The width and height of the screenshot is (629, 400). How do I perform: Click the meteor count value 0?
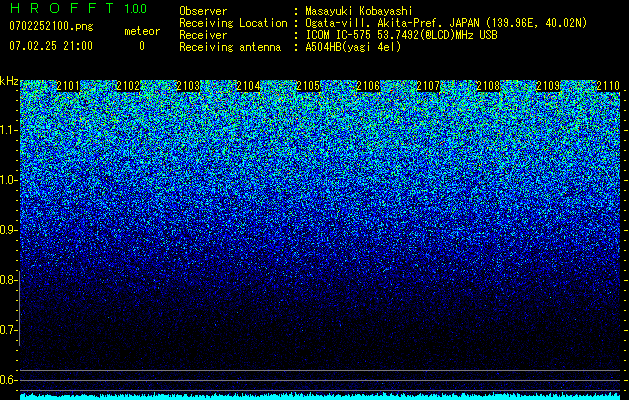[142, 46]
